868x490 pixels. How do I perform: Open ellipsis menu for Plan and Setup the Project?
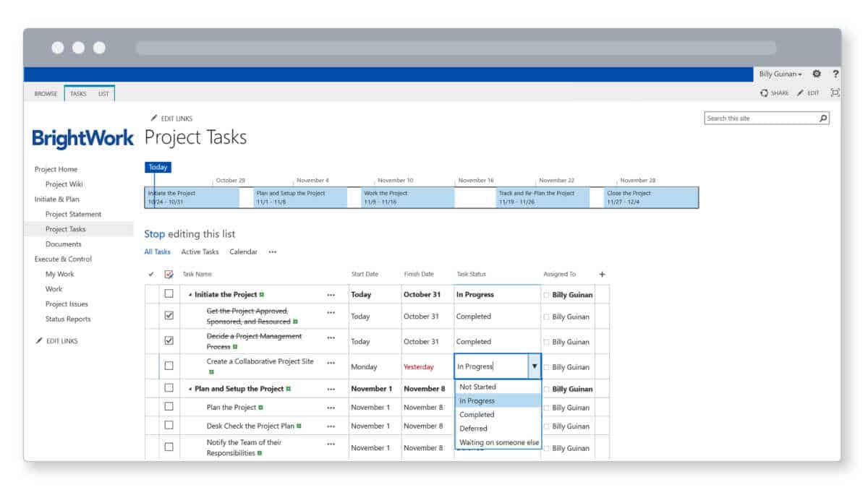click(x=331, y=389)
